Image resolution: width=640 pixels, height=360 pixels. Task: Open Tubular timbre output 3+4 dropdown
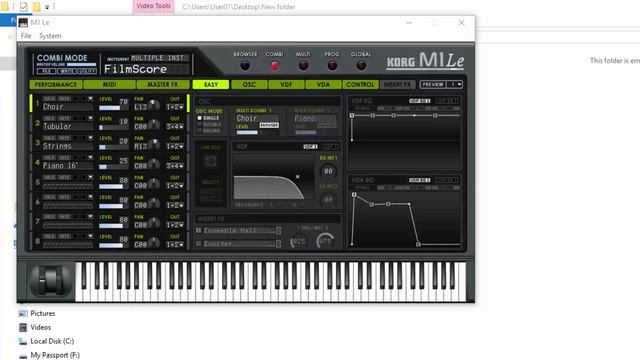pos(175,127)
